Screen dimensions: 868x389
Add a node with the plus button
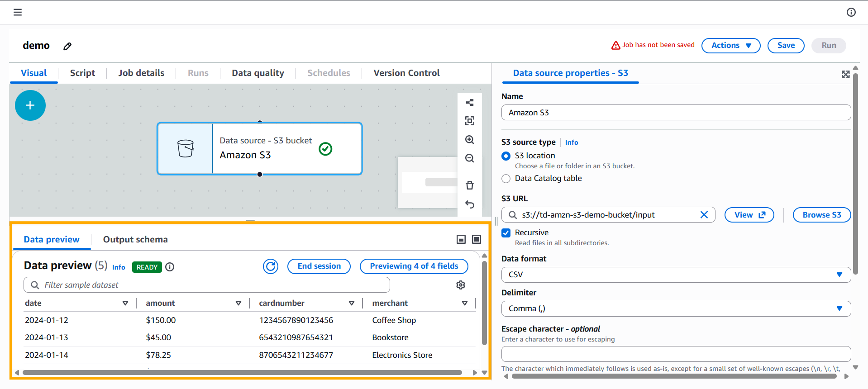30,105
